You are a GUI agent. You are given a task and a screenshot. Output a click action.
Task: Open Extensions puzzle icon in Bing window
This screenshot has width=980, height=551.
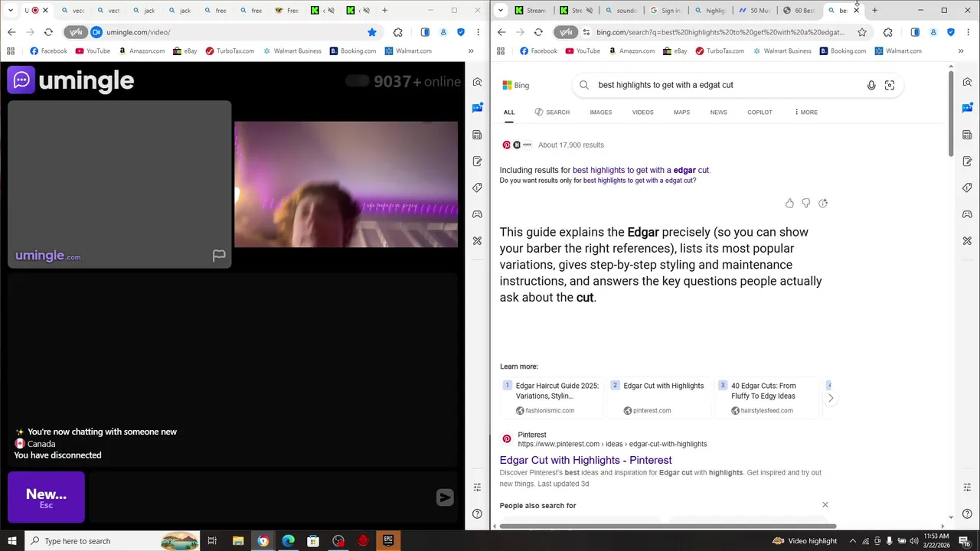pos(888,32)
